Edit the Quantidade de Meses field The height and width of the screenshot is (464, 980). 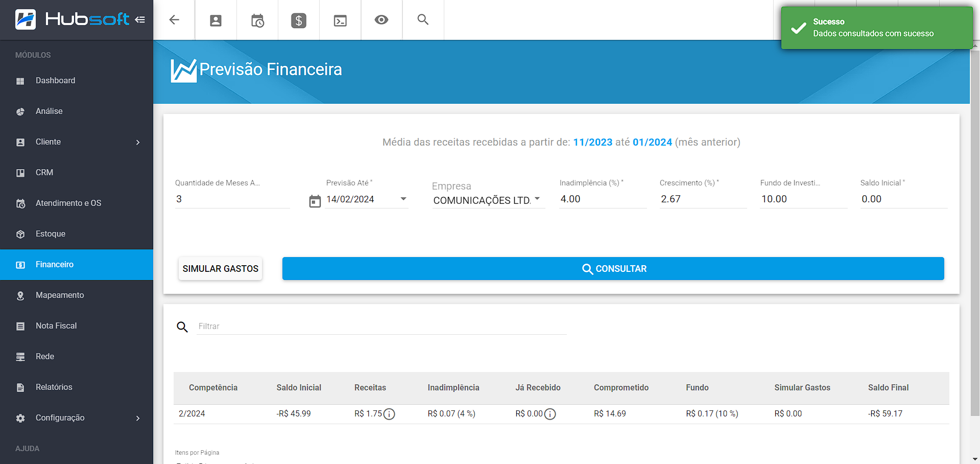tap(232, 199)
